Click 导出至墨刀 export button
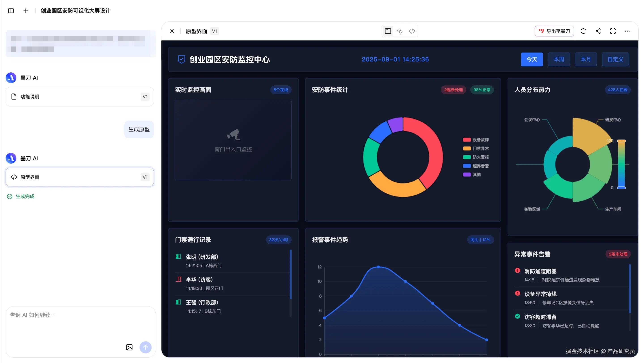The height and width of the screenshot is (363, 644). (x=554, y=31)
